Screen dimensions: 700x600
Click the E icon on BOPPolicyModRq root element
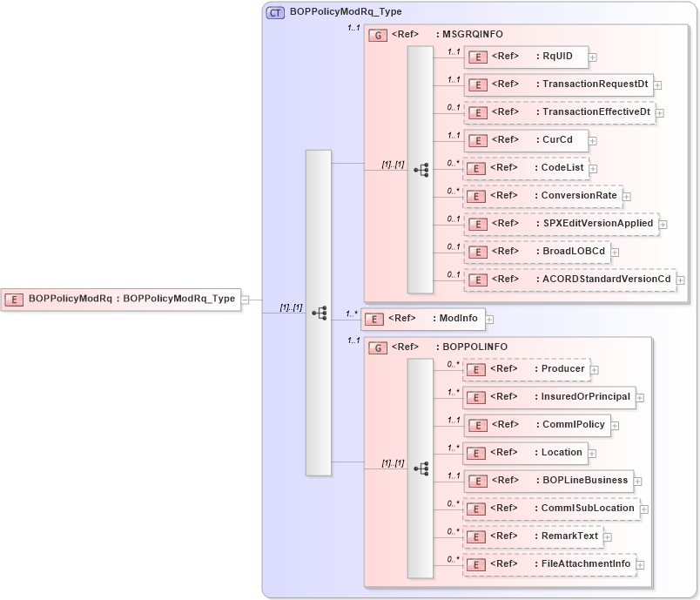point(13,299)
